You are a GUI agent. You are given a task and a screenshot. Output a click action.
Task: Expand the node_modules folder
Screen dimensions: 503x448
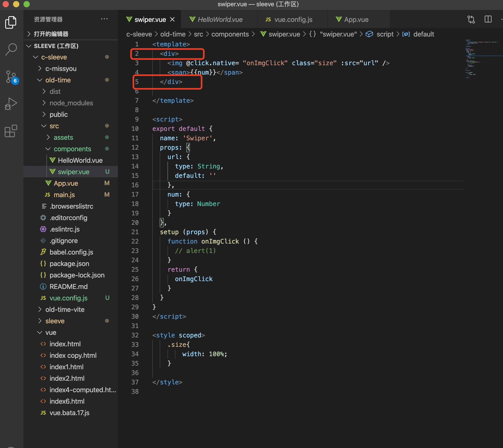point(44,103)
